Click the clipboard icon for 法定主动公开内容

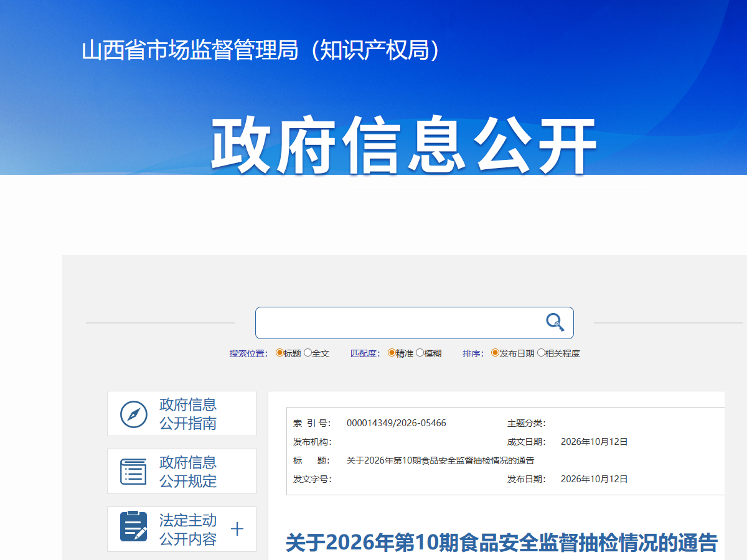(133, 526)
